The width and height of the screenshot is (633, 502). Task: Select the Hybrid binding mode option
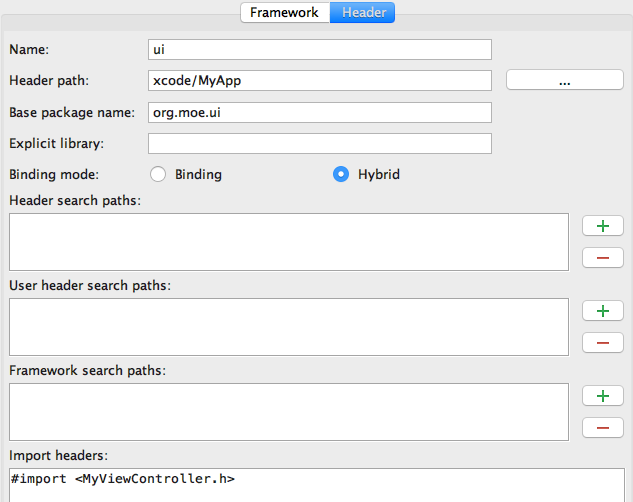[x=341, y=174]
